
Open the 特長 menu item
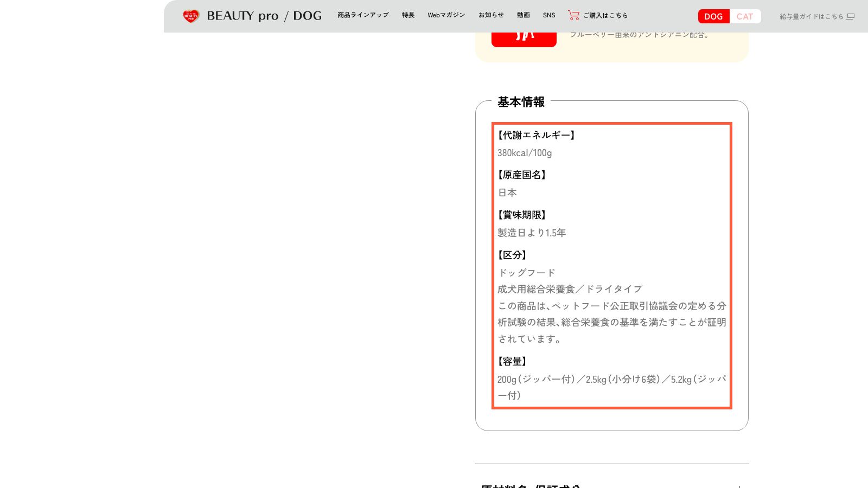(408, 15)
